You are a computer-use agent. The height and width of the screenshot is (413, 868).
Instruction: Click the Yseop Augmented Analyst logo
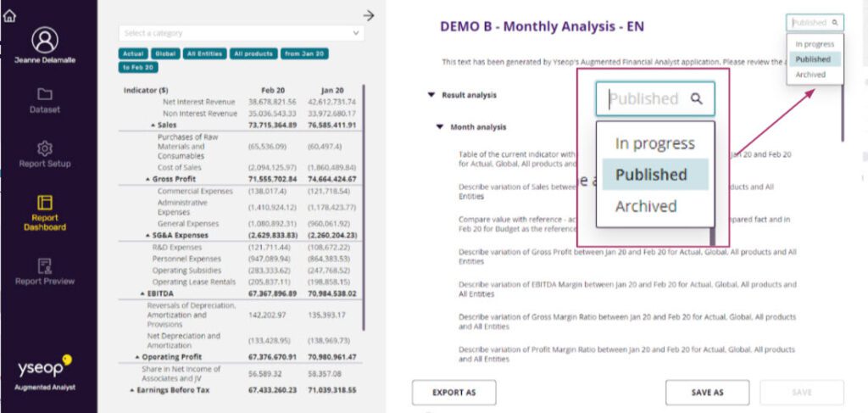coord(45,372)
